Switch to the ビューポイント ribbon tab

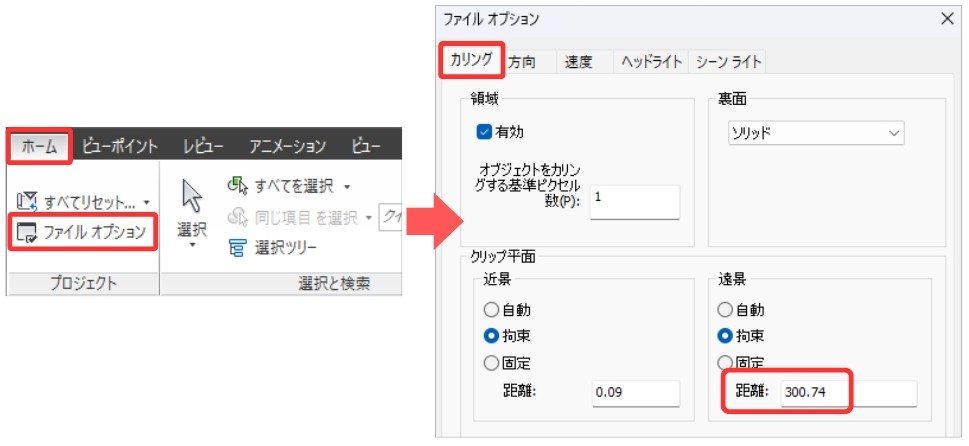tap(121, 146)
